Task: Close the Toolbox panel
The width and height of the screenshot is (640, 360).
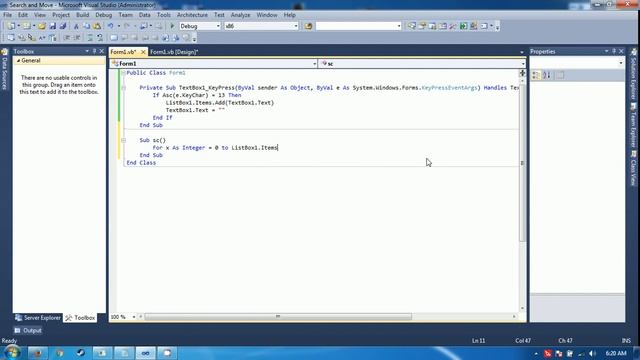Action: pos(102,51)
